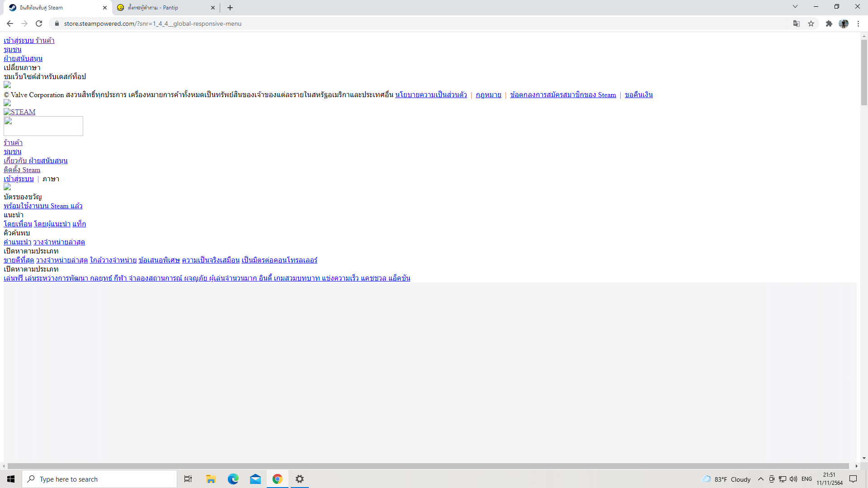Click the broken STEAM logo image link
Screen dimensions: 868x488
click(x=19, y=112)
